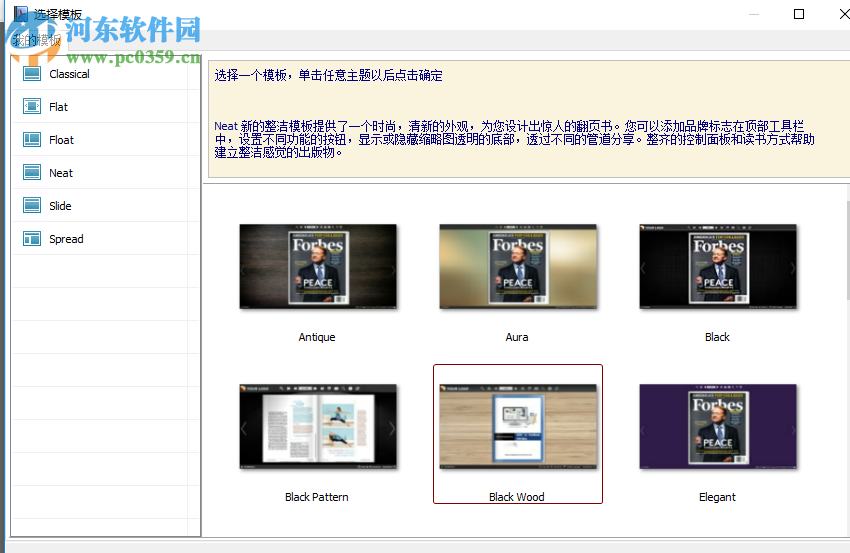Click the Slide template icon

coord(32,205)
